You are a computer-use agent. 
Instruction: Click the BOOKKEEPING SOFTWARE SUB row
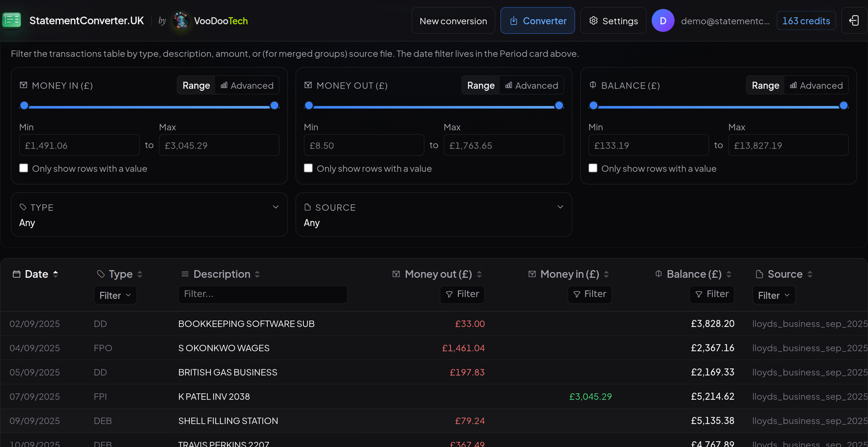tap(434, 324)
